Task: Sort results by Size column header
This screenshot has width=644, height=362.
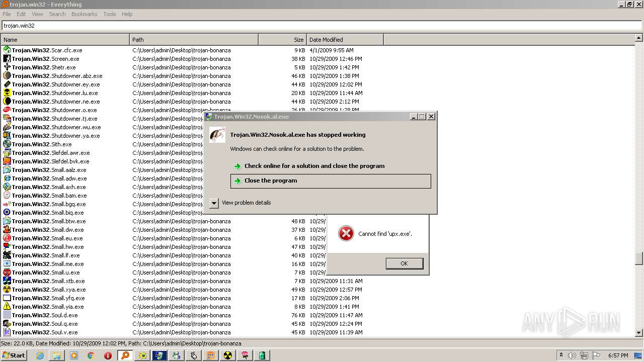Action: coord(282,40)
